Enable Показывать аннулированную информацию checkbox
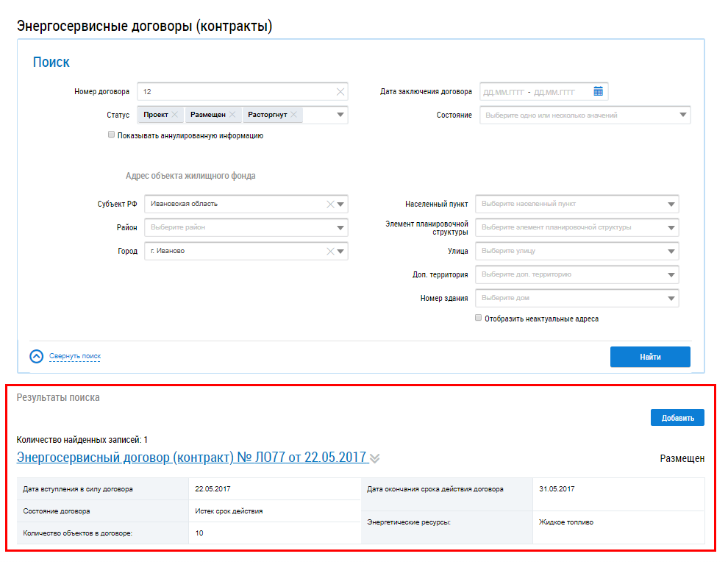The height and width of the screenshot is (562, 728). [111, 135]
